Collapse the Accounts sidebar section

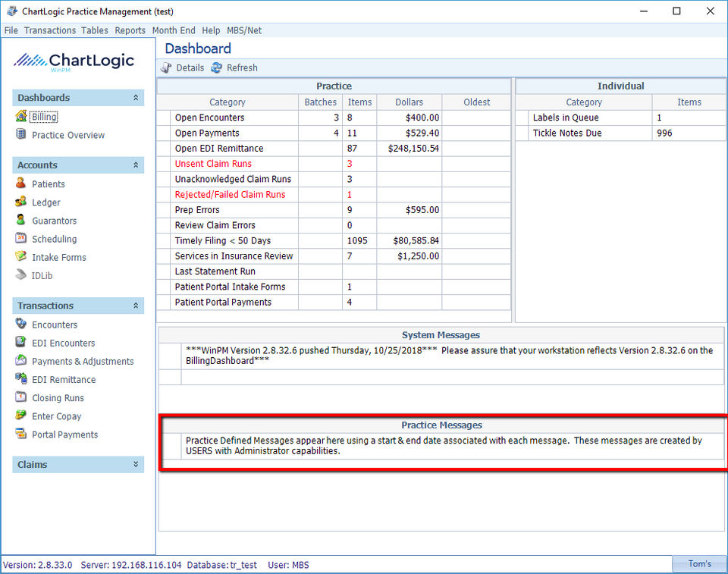click(x=136, y=165)
